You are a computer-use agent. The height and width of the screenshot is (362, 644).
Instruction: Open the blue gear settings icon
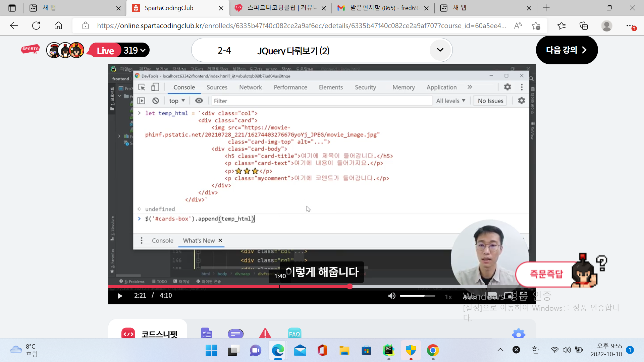pos(519,334)
